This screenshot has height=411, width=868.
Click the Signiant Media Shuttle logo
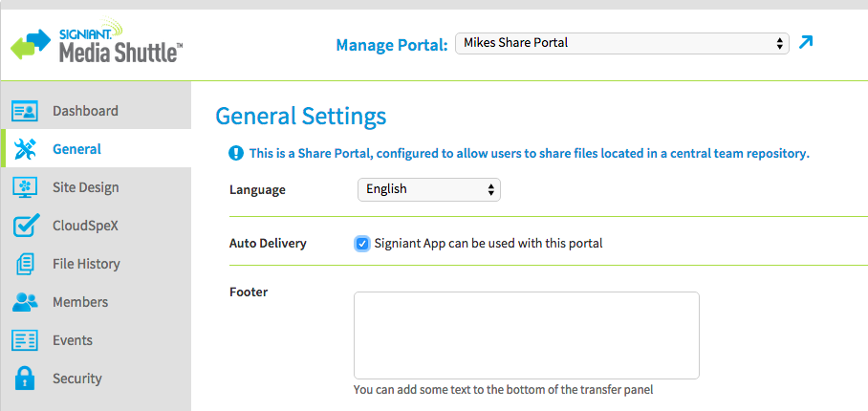97,42
